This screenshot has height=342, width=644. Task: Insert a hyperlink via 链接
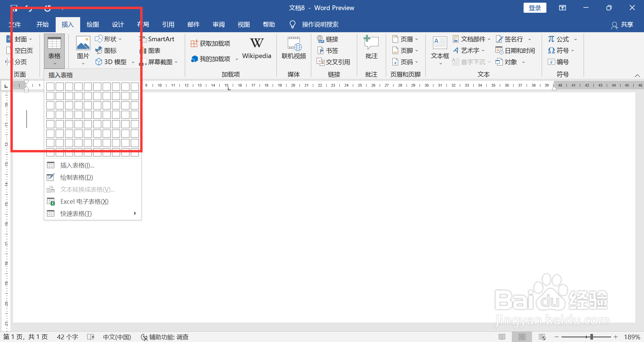point(328,39)
